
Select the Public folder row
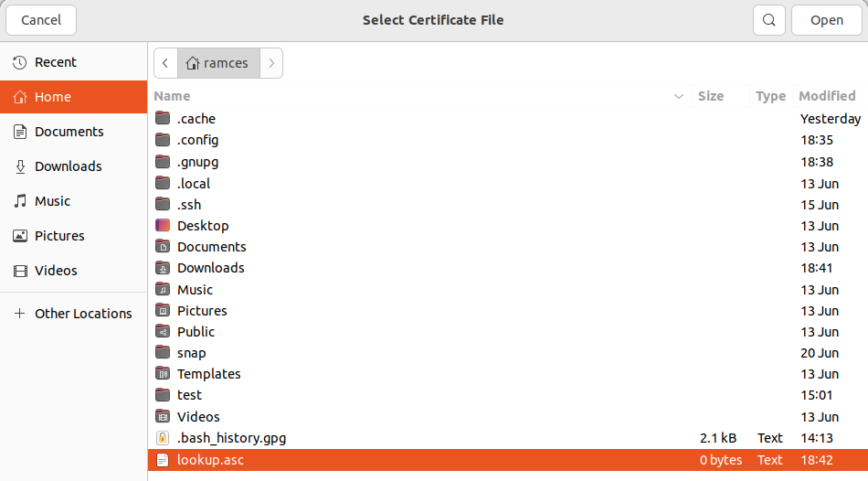coord(508,332)
